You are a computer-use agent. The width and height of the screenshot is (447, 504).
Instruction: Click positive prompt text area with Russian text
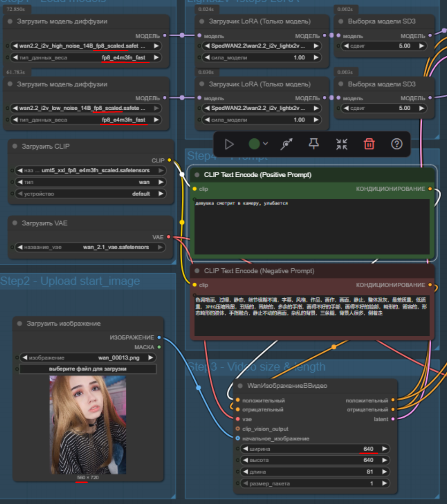(x=312, y=226)
